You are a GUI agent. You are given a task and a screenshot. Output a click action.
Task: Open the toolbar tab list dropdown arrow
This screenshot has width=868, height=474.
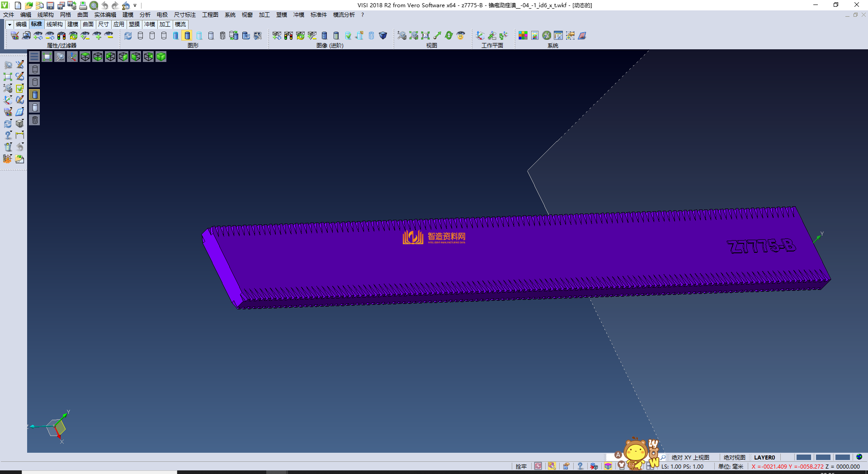9,24
